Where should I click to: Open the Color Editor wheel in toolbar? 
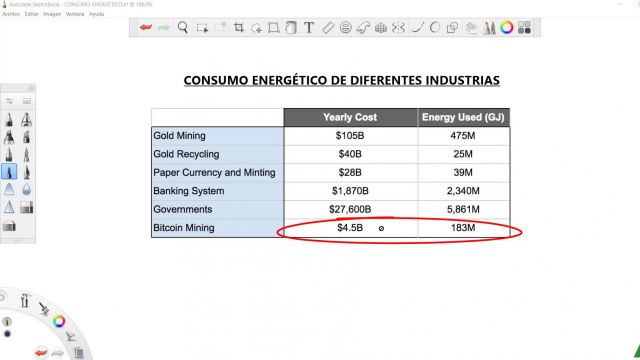pos(507,27)
